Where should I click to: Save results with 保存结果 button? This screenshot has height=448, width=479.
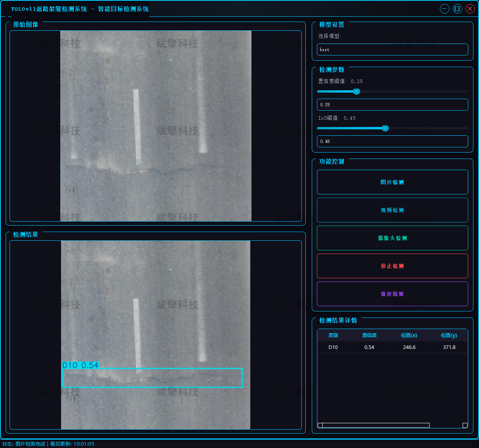[x=392, y=294]
